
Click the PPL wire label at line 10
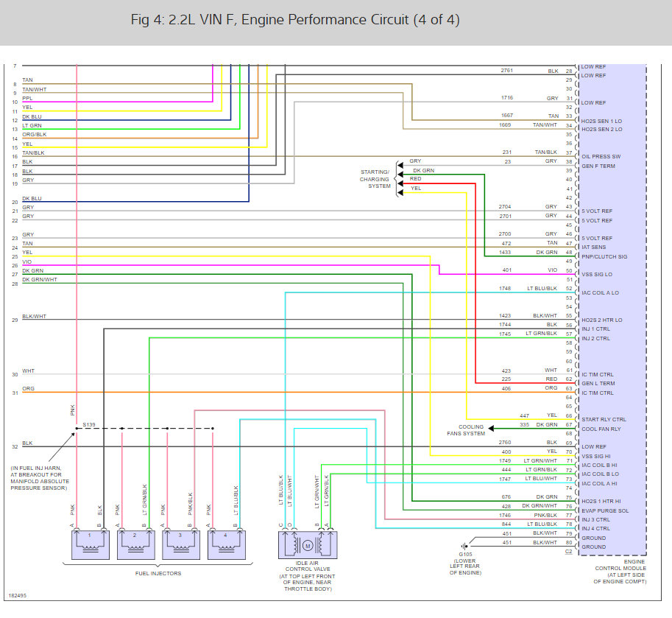click(x=27, y=98)
